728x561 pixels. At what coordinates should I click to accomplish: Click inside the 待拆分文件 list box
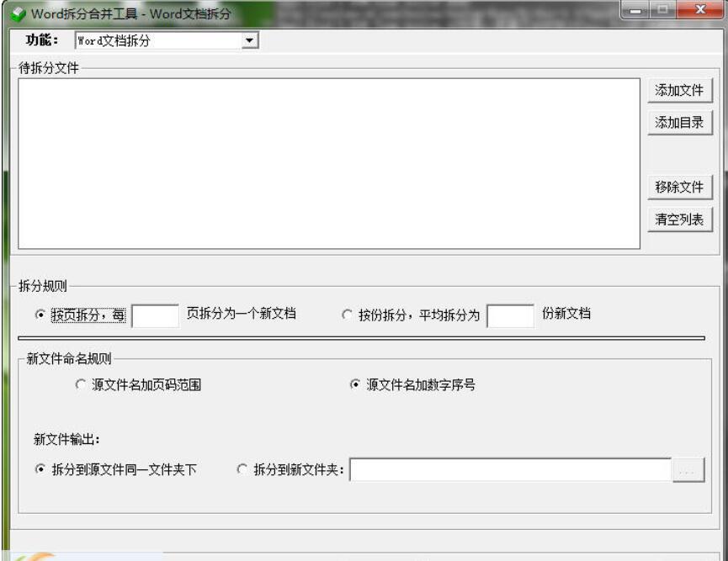329,163
